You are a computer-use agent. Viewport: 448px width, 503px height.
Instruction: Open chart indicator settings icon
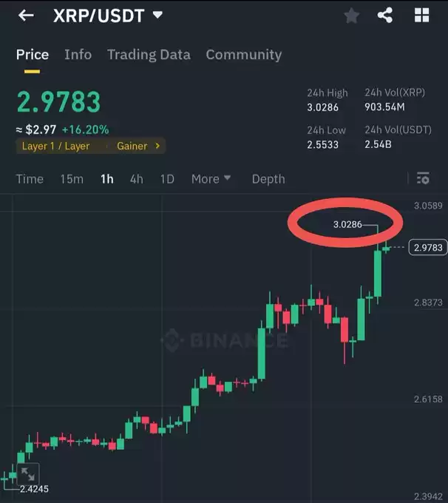[423, 178]
